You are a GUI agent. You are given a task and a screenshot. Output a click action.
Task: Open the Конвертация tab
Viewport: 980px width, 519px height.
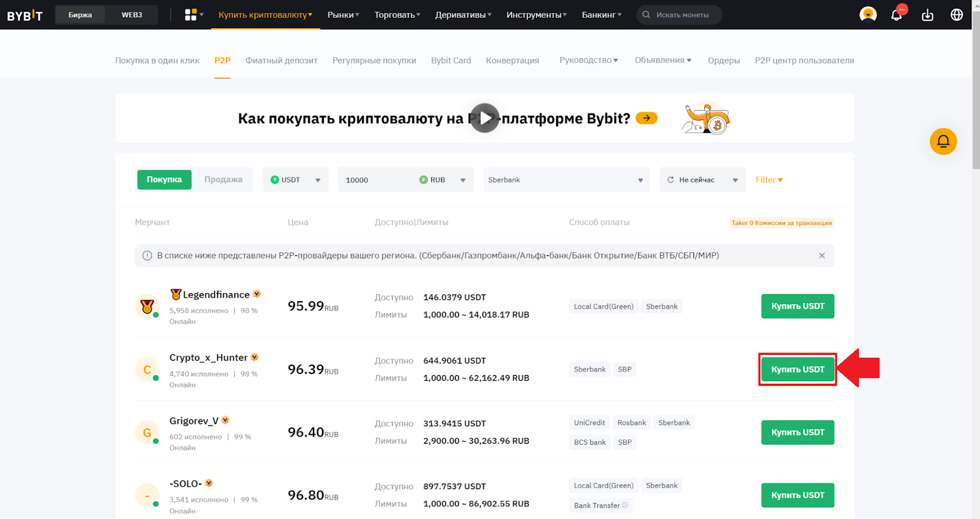pyautogui.click(x=513, y=61)
